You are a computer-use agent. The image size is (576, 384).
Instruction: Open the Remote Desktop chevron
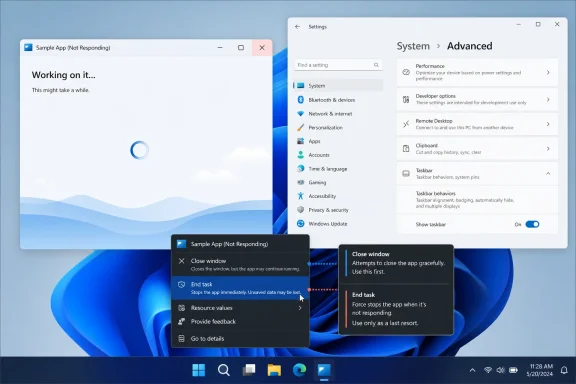pyautogui.click(x=548, y=124)
